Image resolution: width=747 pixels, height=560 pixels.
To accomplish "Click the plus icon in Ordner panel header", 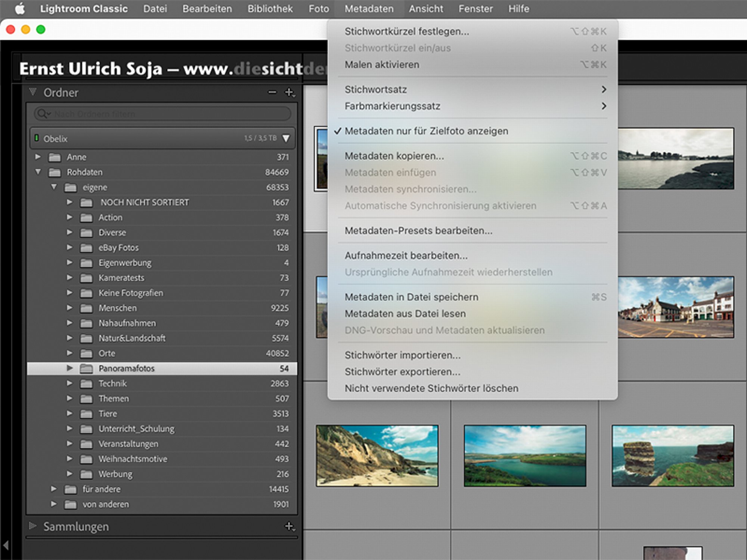I will pos(289,92).
